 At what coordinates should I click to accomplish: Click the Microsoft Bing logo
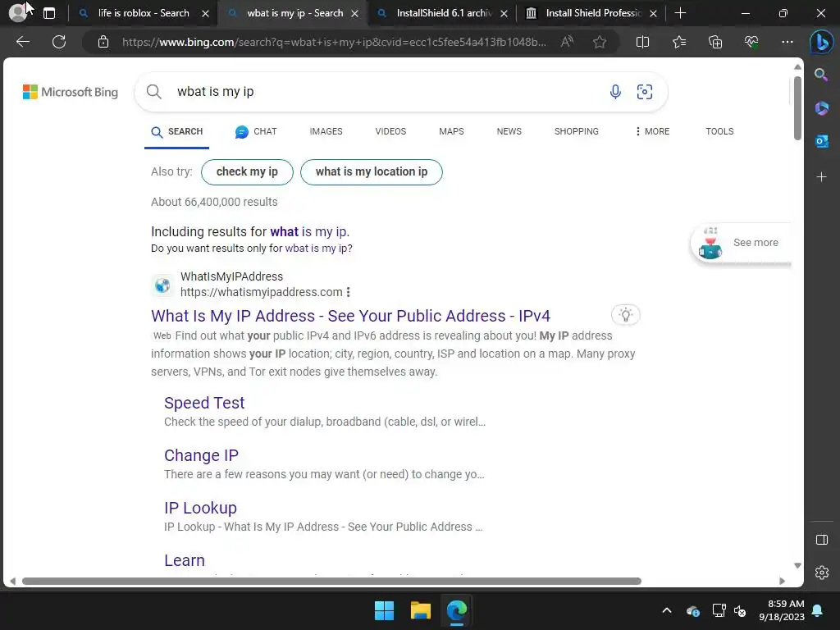click(71, 92)
